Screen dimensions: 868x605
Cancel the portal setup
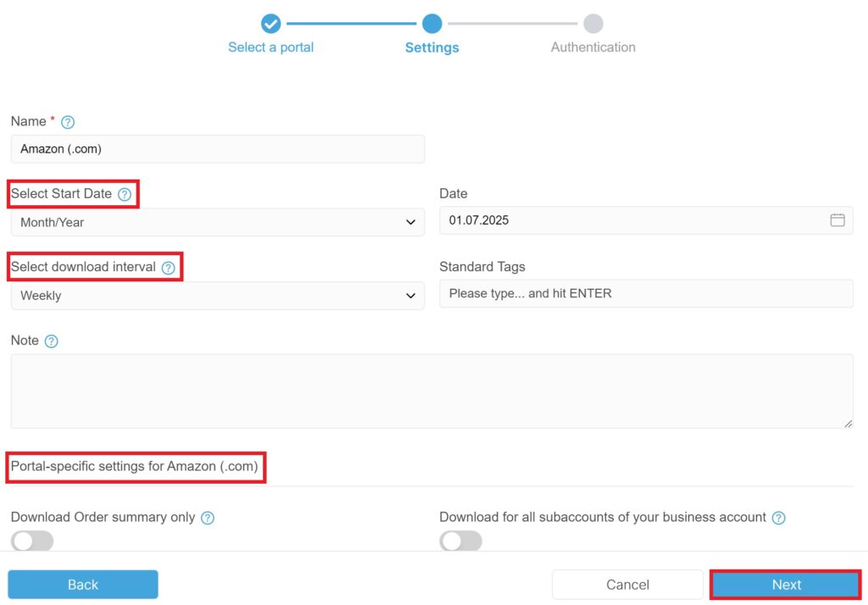tap(627, 585)
